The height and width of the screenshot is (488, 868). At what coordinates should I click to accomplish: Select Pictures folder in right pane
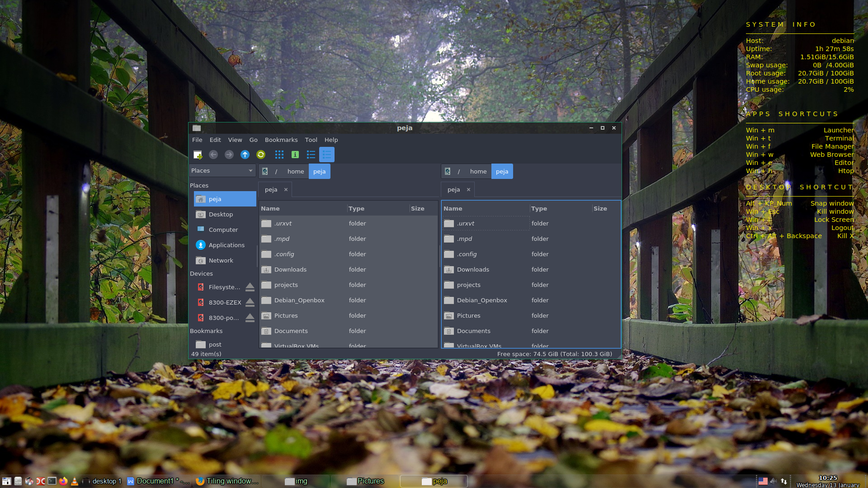[531, 315]
